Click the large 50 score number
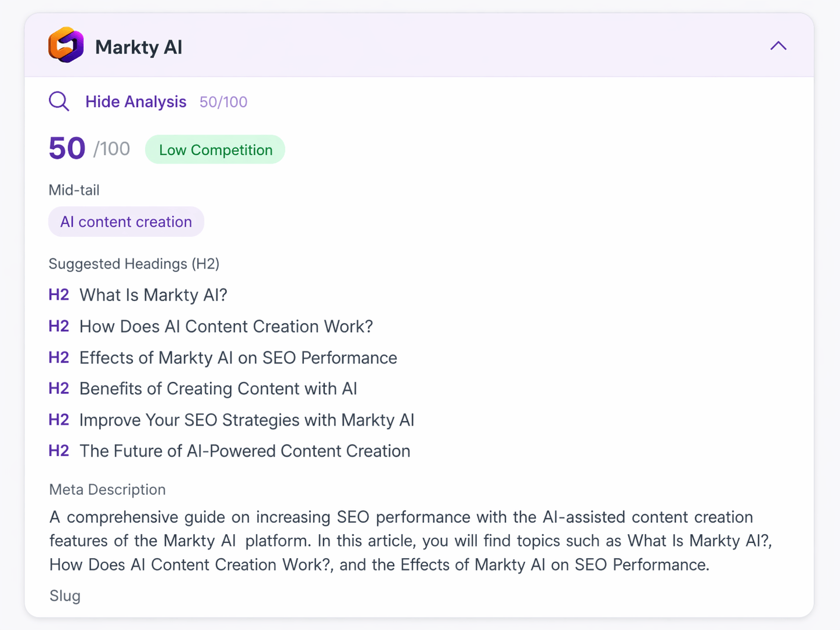This screenshot has height=630, width=840. (x=67, y=149)
